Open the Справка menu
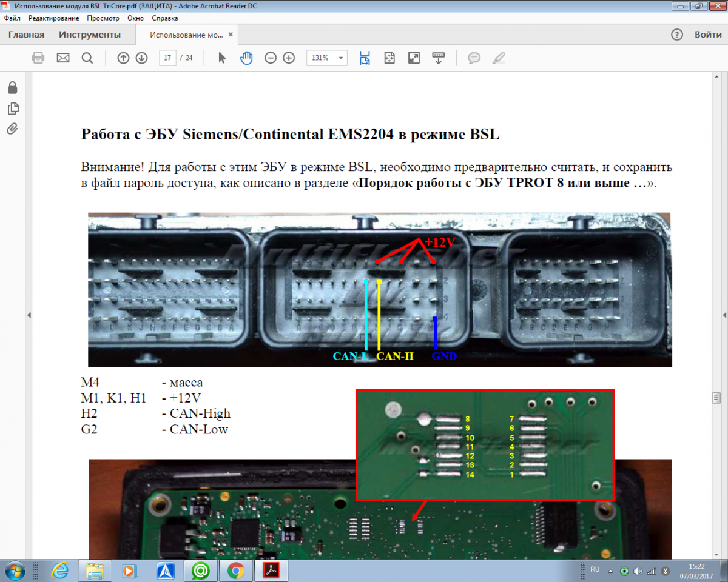 pos(164,18)
